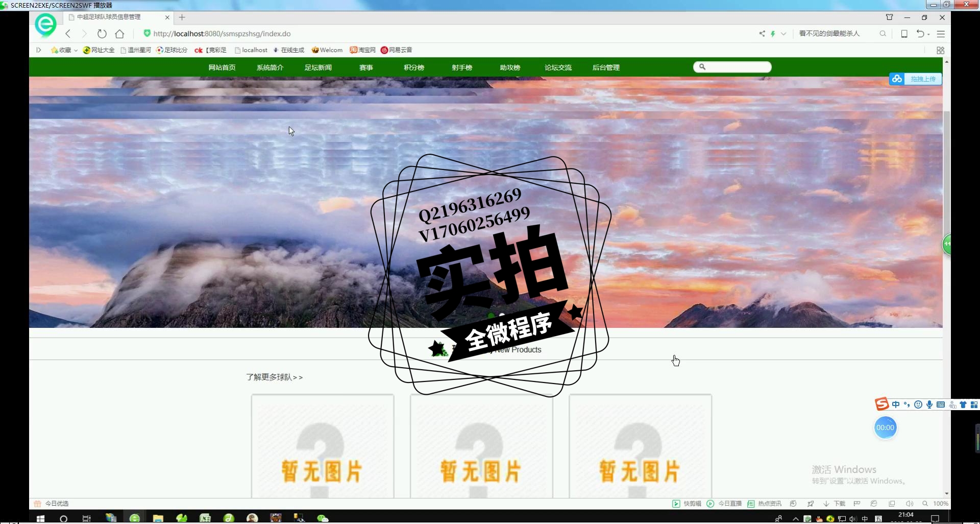The width and height of the screenshot is (980, 524).
Task: Open the WeChat icon in taskbar
Action: pos(323,518)
